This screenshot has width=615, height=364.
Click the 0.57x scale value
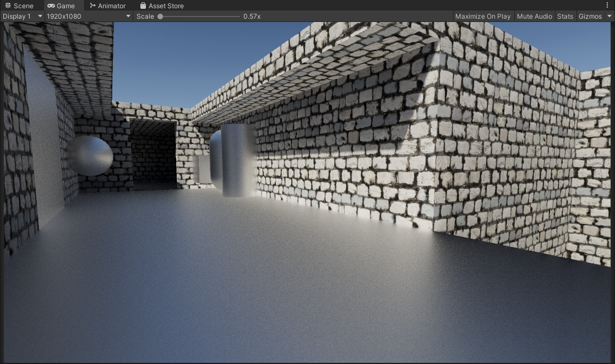coord(252,16)
